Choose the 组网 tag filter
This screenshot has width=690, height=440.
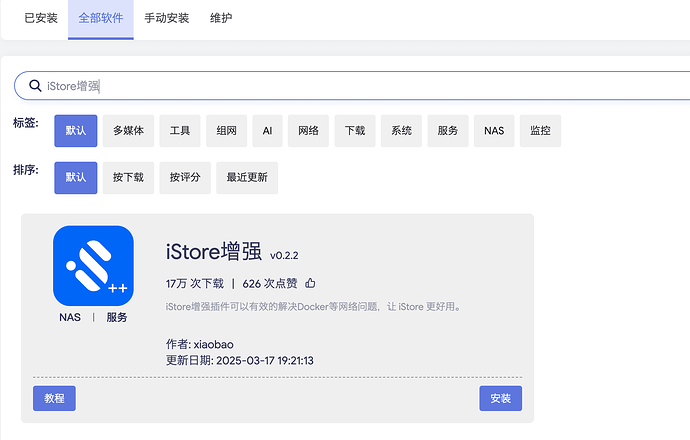226,131
